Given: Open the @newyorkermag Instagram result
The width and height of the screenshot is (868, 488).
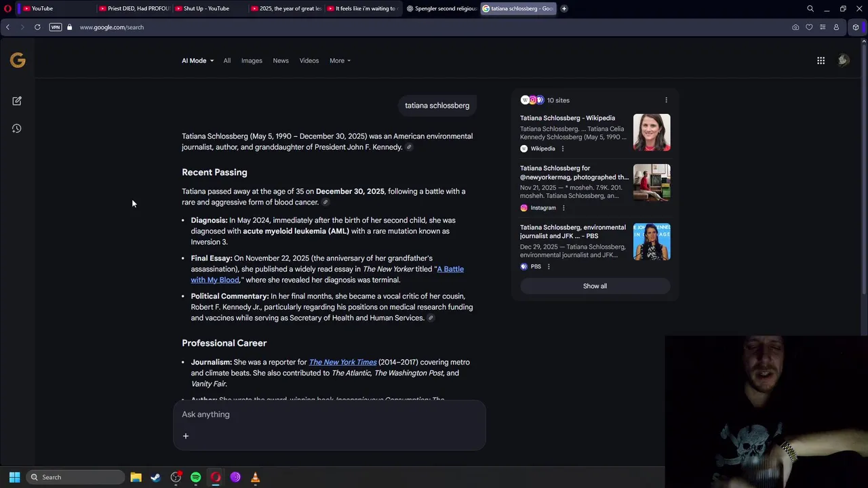Looking at the screenshot, I should [x=574, y=173].
